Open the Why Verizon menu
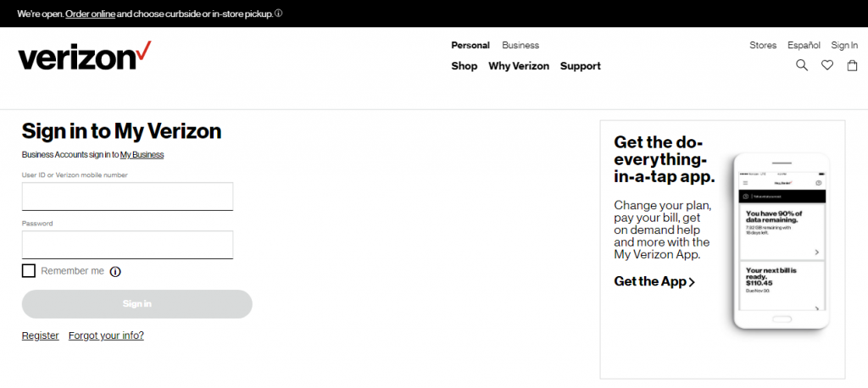 (x=519, y=66)
